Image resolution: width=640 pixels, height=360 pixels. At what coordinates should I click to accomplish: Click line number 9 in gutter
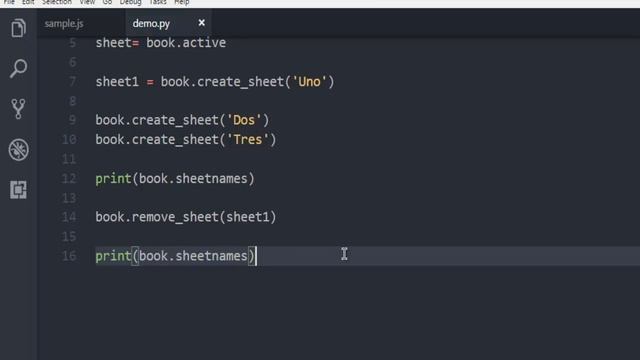(72, 120)
